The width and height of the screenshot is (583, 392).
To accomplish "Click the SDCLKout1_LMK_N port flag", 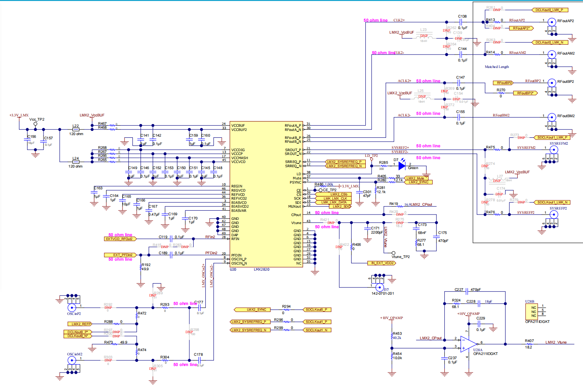I will click(552, 202).
